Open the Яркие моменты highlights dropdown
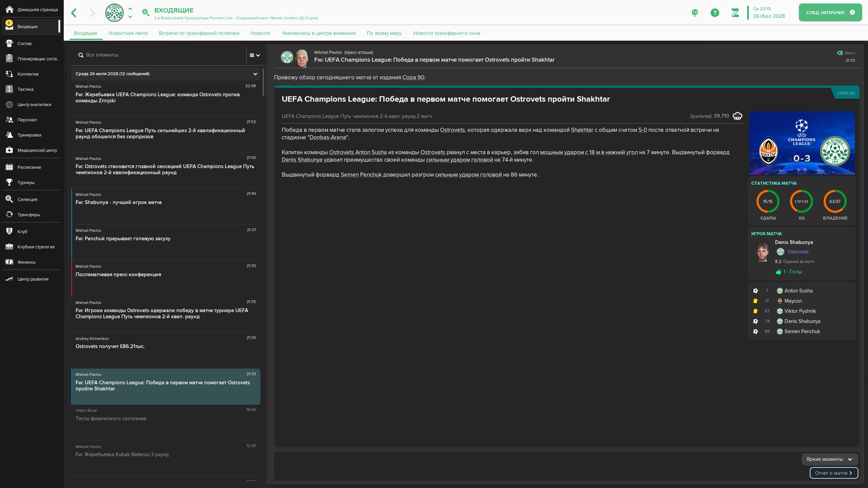 point(829,459)
